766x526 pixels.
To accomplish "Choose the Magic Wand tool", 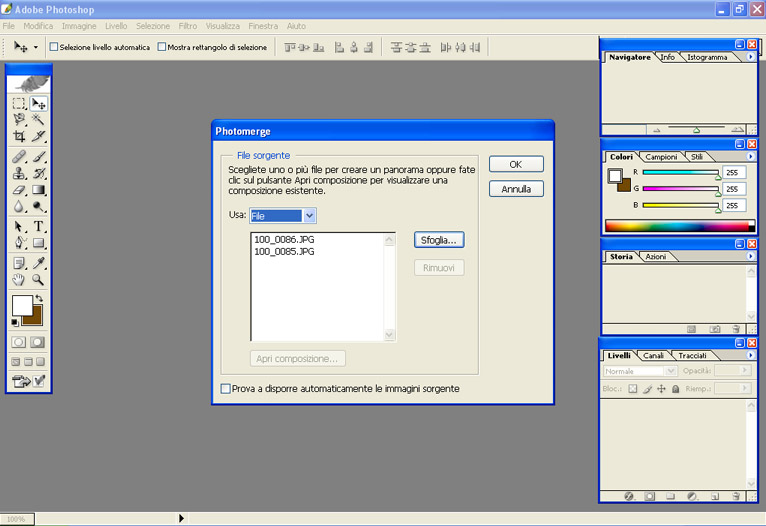I will click(x=39, y=119).
